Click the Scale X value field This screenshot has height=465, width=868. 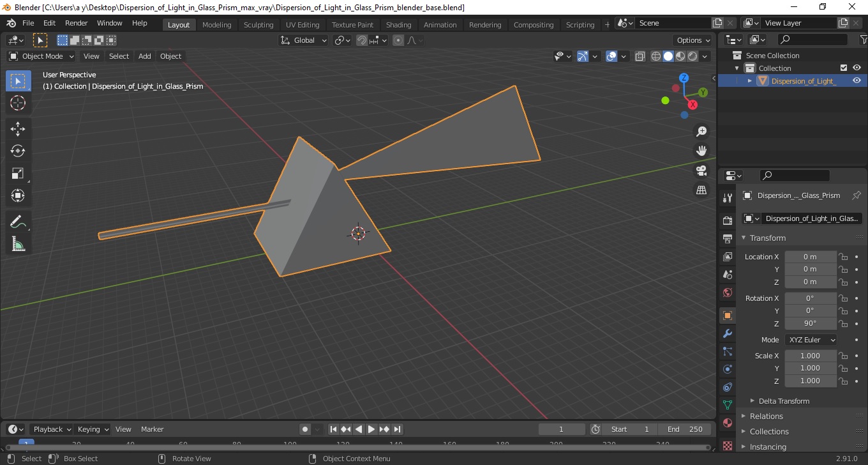tap(810, 356)
